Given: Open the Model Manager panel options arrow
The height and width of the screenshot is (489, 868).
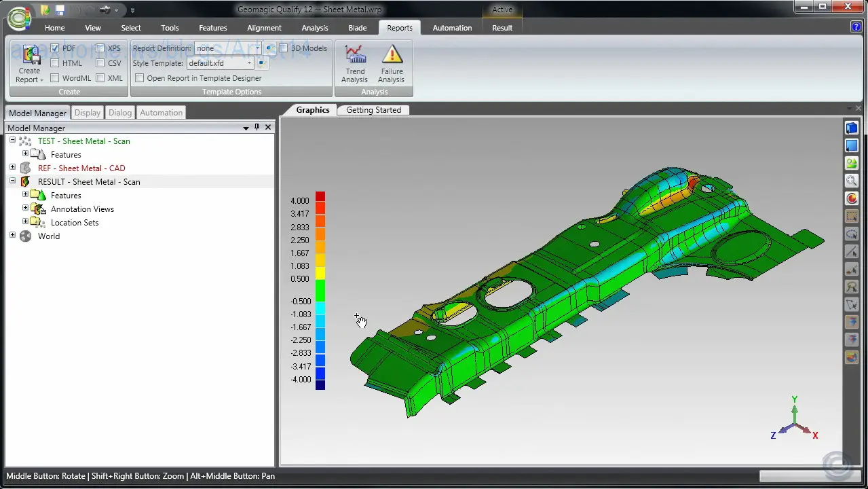Looking at the screenshot, I should point(246,128).
